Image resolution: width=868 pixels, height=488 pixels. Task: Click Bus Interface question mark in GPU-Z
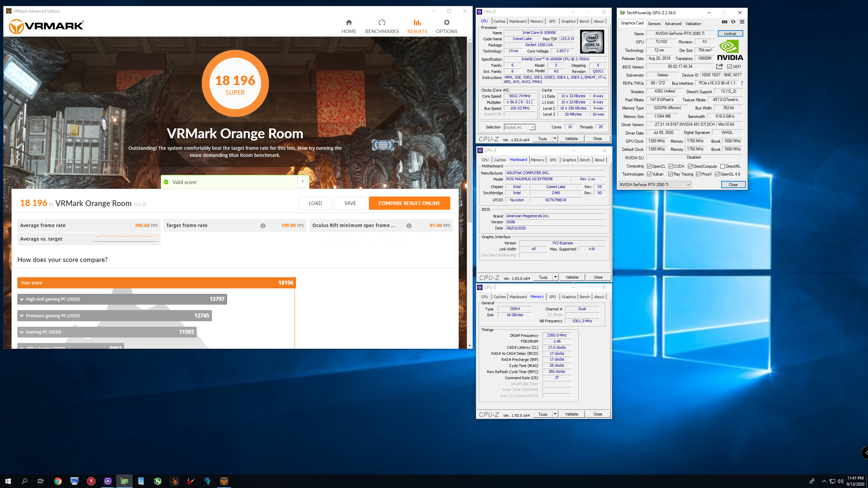(742, 83)
